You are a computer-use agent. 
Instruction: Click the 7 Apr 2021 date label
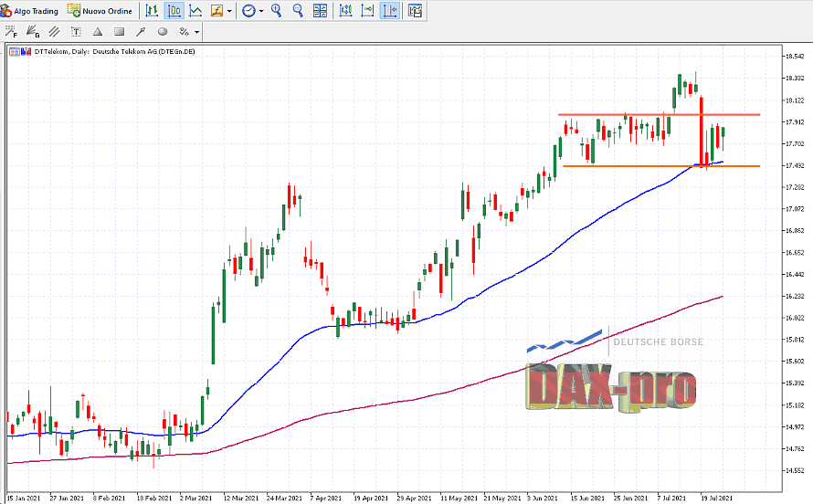(x=325, y=499)
